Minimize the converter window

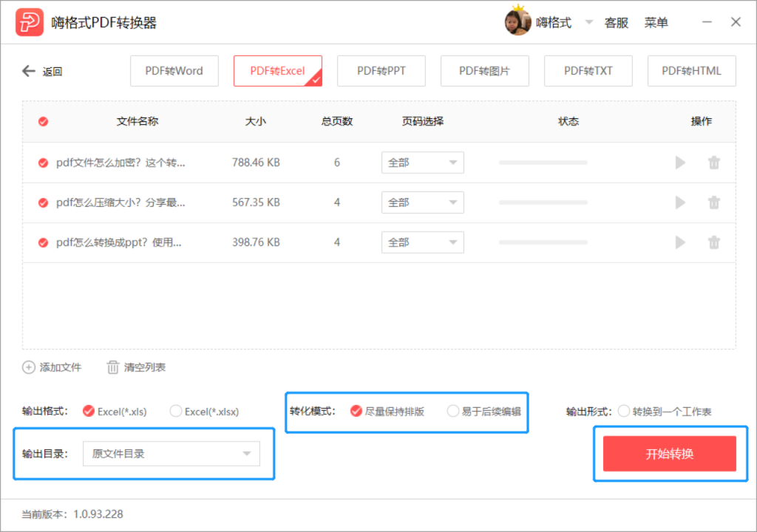click(x=707, y=22)
